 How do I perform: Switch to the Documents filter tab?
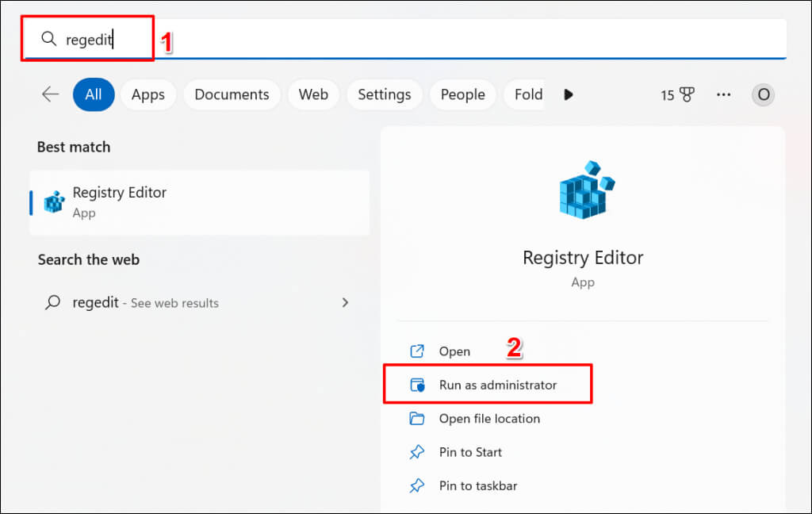tap(232, 94)
